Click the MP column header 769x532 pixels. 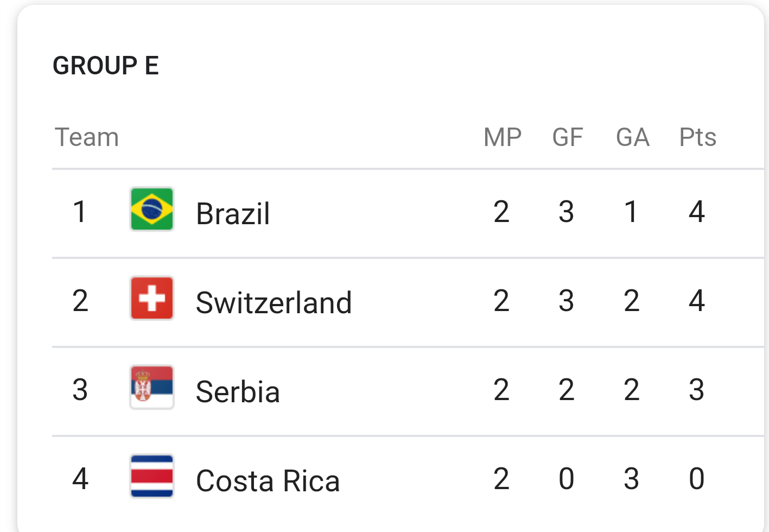pos(503,137)
